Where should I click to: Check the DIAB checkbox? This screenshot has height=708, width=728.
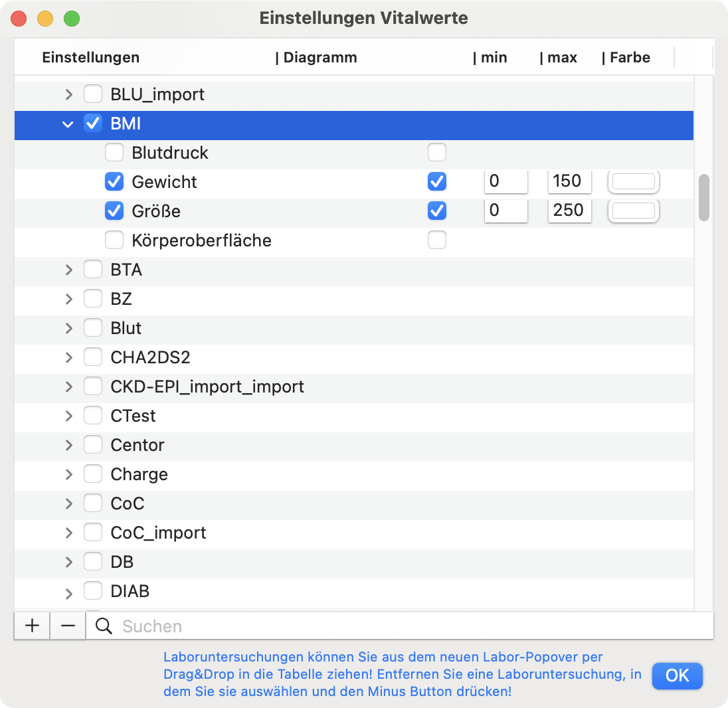coord(93,591)
